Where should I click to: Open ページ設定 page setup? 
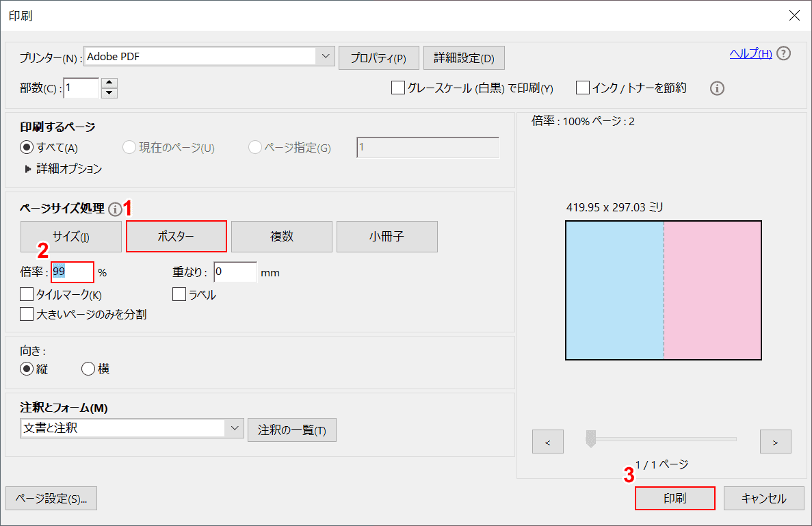tap(51, 499)
